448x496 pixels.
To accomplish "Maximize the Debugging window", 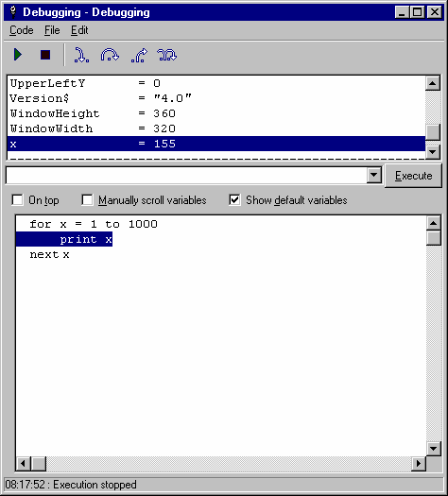I will [x=417, y=12].
